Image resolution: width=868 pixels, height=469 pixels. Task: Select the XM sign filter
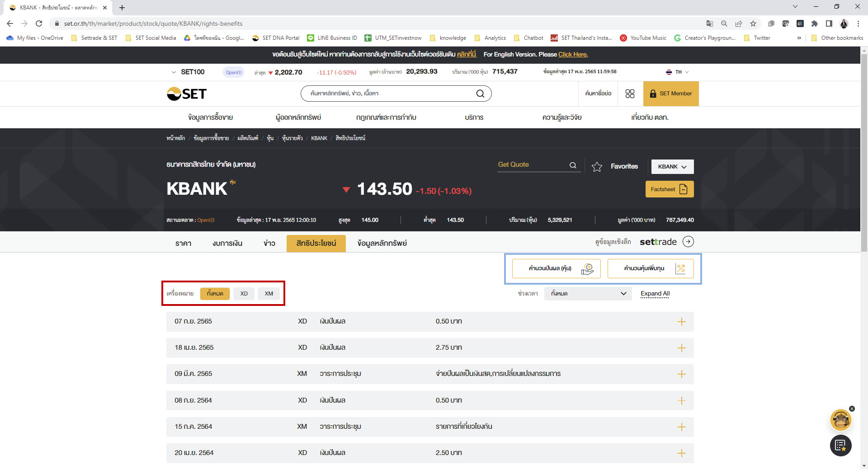coord(269,294)
